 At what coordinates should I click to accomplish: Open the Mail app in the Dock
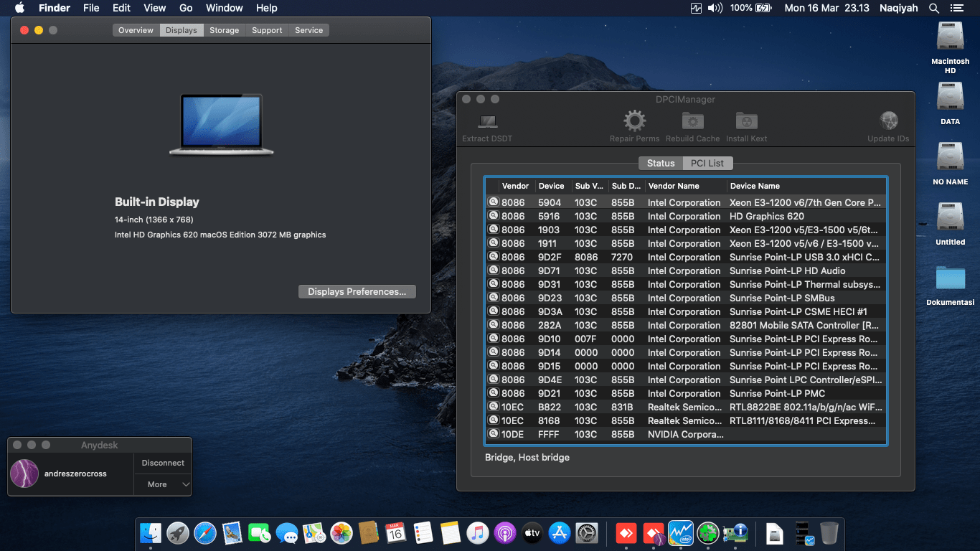coord(232,532)
